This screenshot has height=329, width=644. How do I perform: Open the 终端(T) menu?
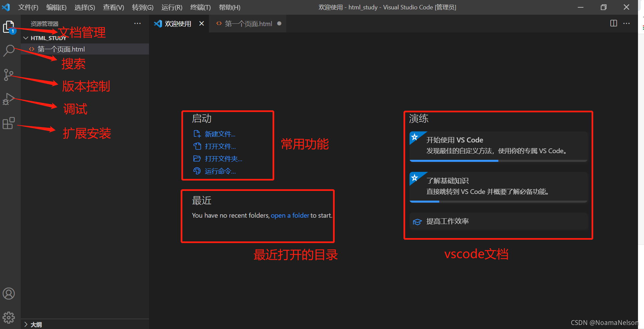[200, 7]
